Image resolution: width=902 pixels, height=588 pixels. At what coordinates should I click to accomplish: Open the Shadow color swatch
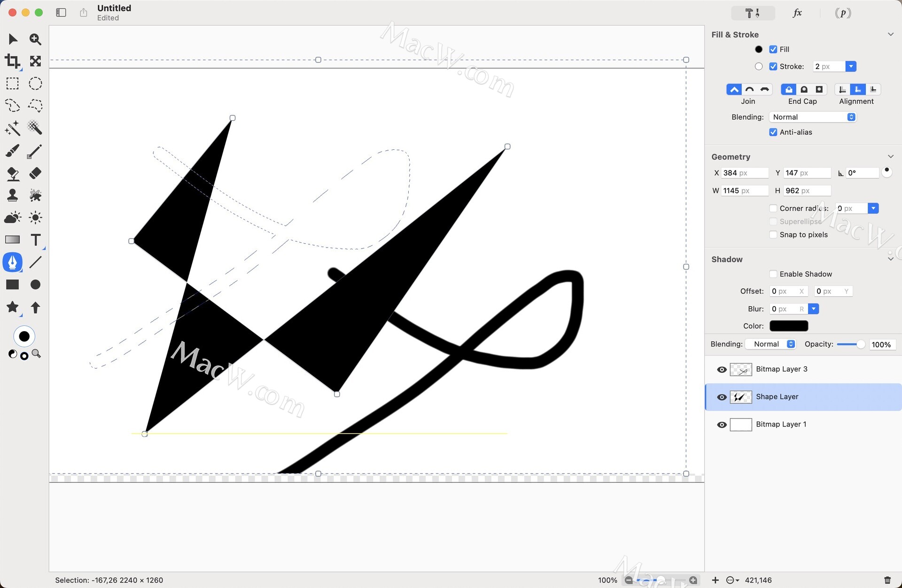(x=788, y=326)
